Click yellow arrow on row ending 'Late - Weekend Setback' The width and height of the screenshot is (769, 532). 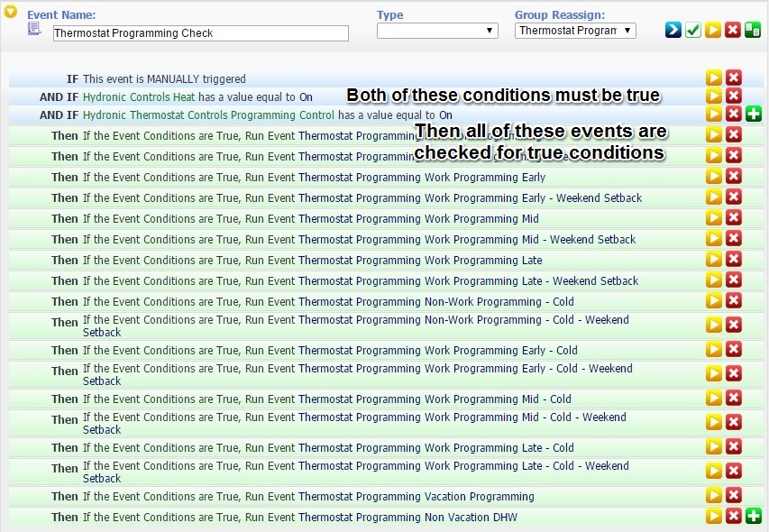714,280
